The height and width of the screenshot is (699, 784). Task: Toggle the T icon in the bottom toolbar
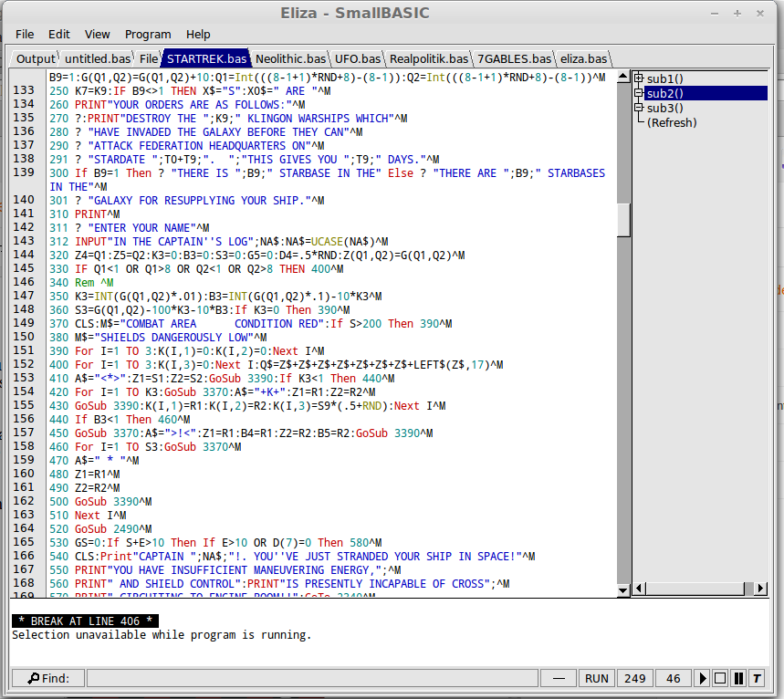click(757, 678)
